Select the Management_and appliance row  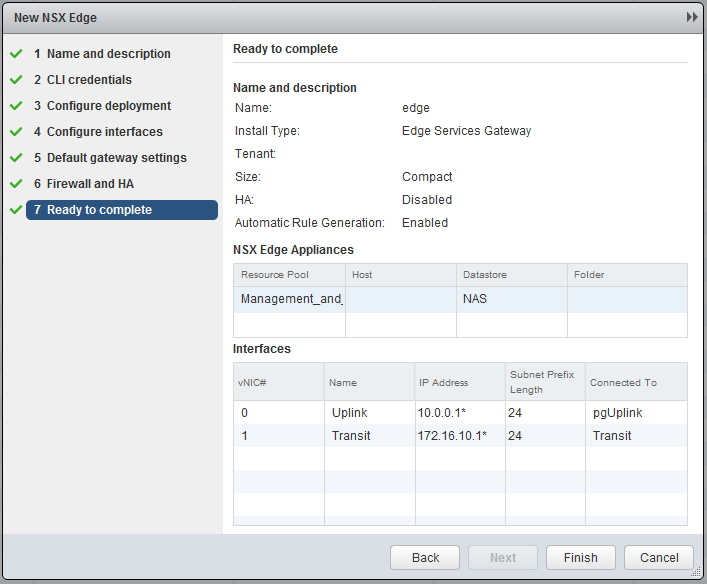pos(460,299)
